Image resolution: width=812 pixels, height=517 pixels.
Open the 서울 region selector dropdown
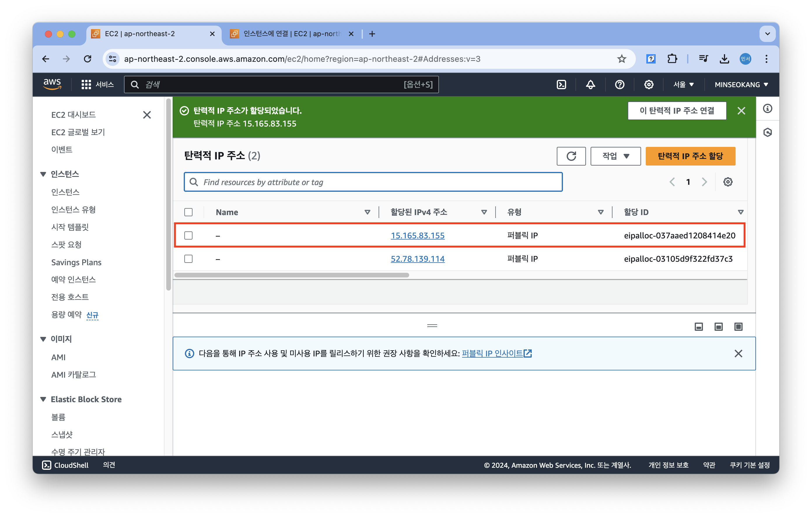(683, 85)
